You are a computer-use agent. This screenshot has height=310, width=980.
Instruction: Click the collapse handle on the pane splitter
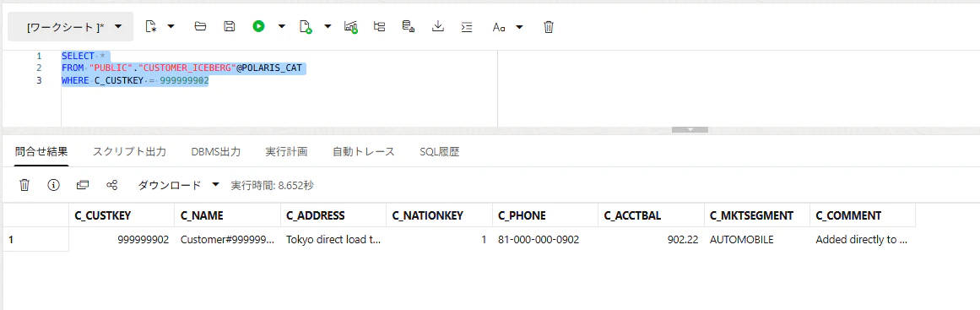[690, 130]
